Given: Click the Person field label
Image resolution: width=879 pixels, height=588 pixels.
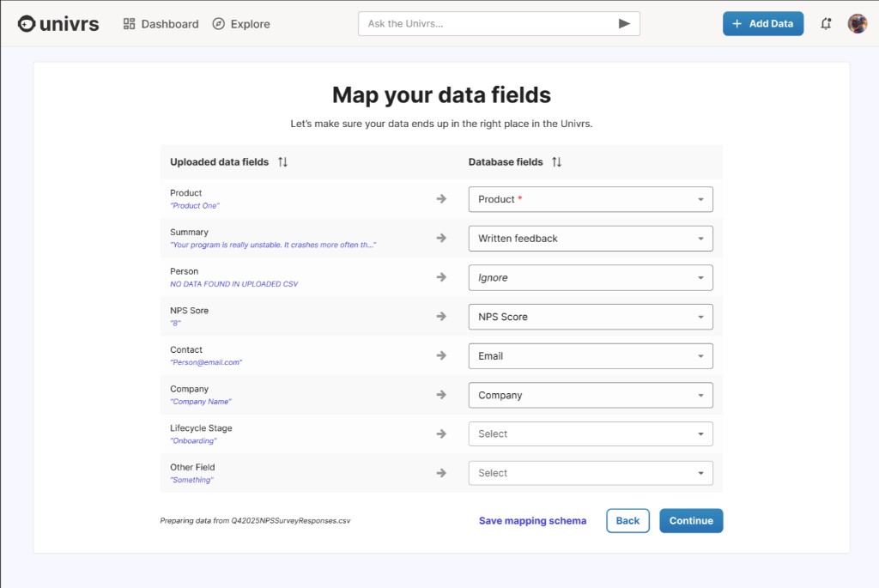Looking at the screenshot, I should click(184, 271).
